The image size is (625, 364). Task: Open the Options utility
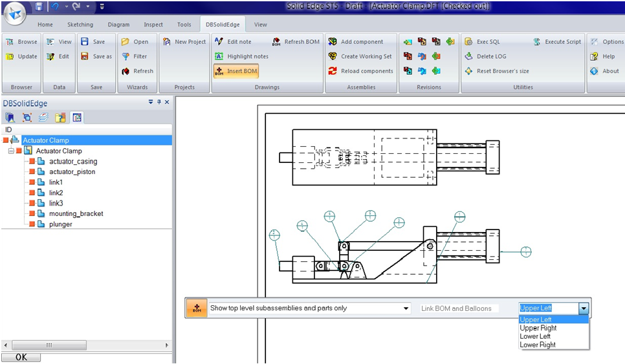point(607,41)
